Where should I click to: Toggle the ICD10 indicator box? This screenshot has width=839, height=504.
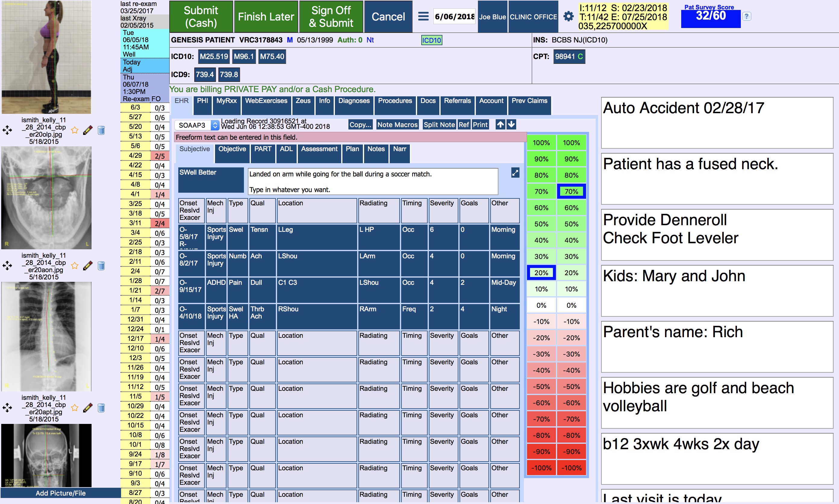[431, 40]
